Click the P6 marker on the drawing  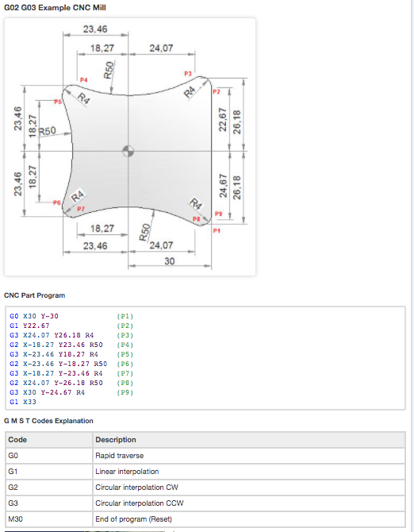point(56,202)
